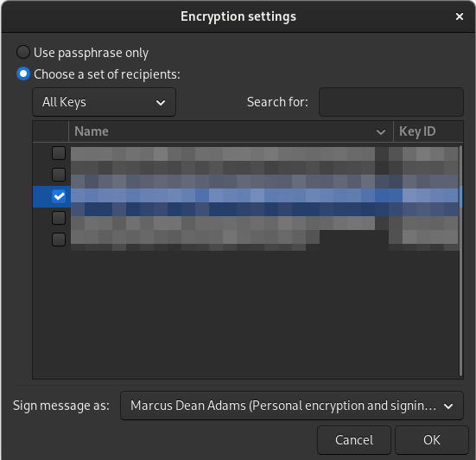Tick the last recipient checkbox in list
476x460 pixels.
[x=59, y=240]
